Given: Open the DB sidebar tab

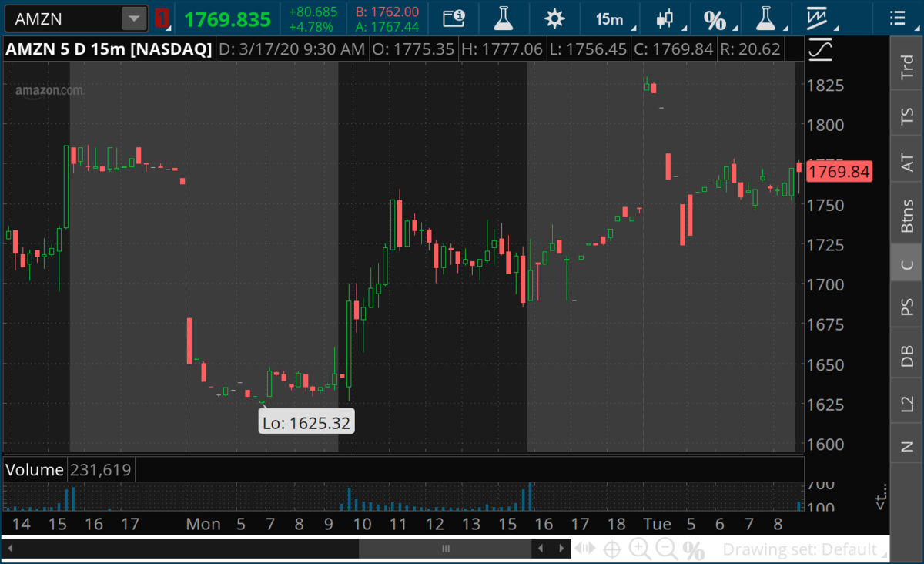Looking at the screenshot, I should 907,354.
